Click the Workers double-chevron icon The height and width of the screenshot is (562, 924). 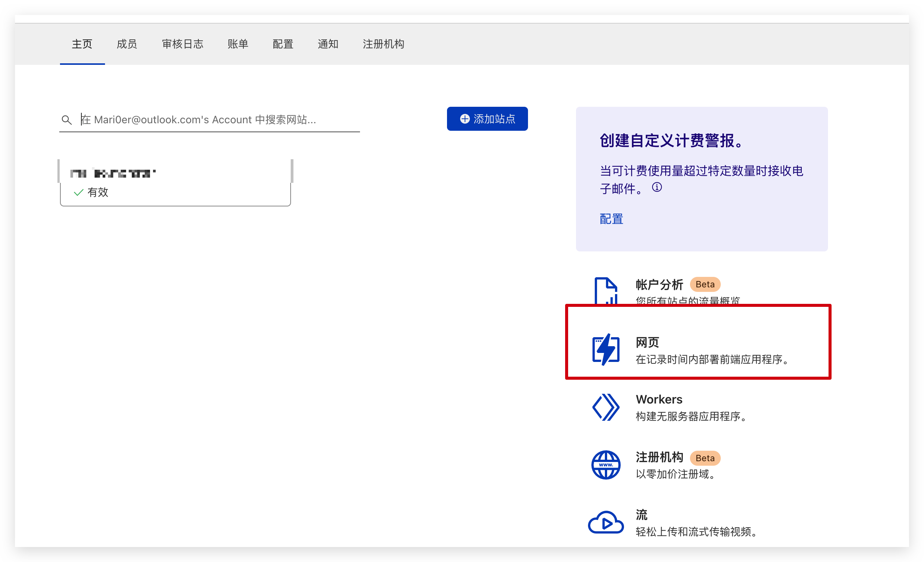606,407
